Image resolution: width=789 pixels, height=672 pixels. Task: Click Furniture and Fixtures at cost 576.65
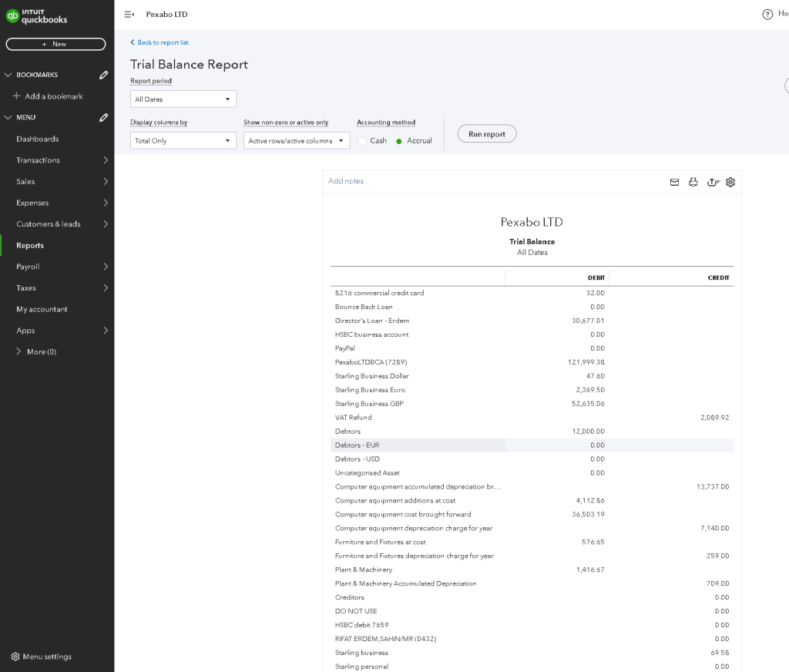[x=593, y=542]
